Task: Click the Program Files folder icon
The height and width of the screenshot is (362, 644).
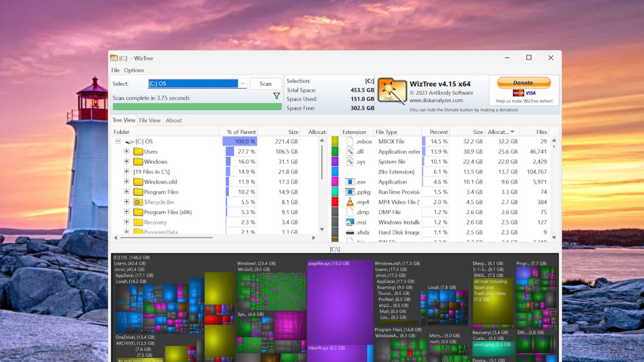Action: pos(138,192)
